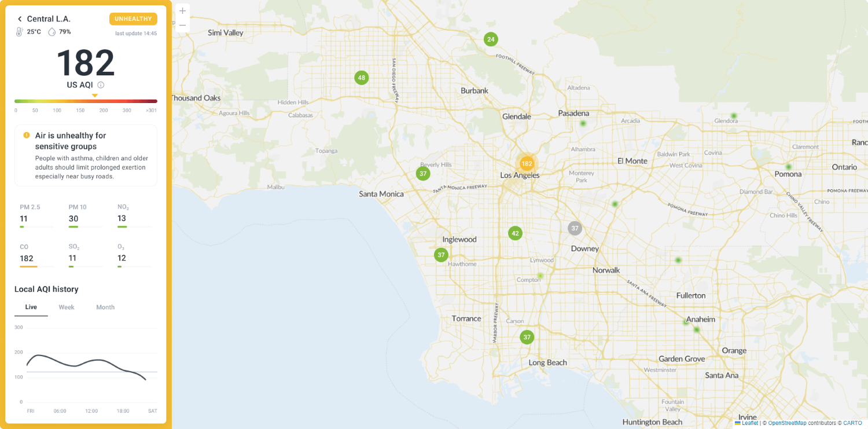Click the green 48 station marker
The height and width of the screenshot is (429, 868).
click(x=362, y=78)
